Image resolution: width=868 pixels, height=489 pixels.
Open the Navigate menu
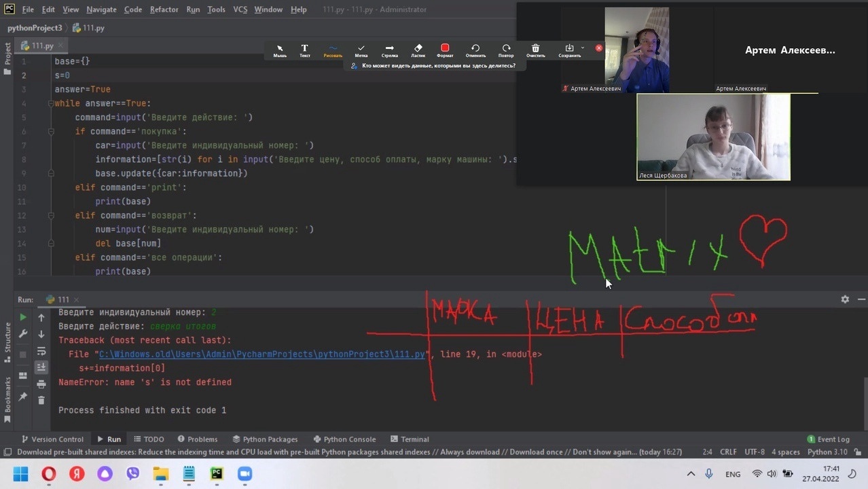point(101,10)
